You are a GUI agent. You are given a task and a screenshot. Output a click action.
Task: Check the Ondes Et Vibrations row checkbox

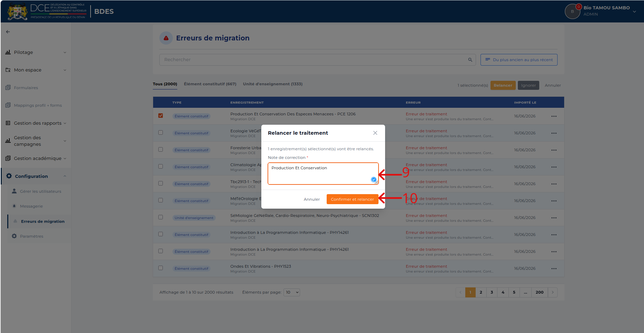click(x=160, y=268)
